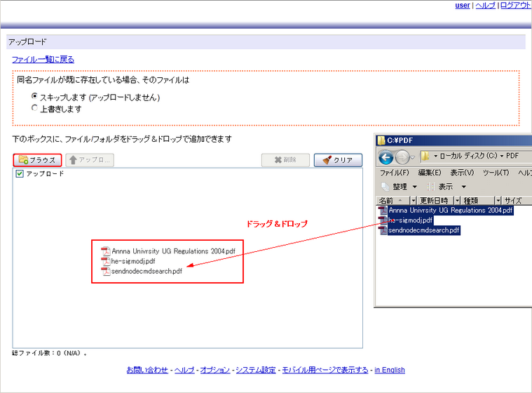Open the 整理 dropdown arrow

[414, 187]
